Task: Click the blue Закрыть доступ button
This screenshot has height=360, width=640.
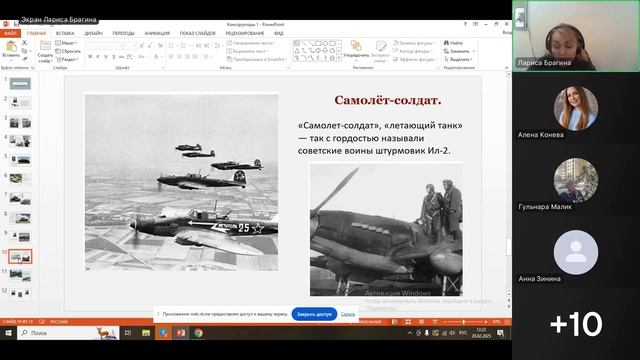Action: 314,314
